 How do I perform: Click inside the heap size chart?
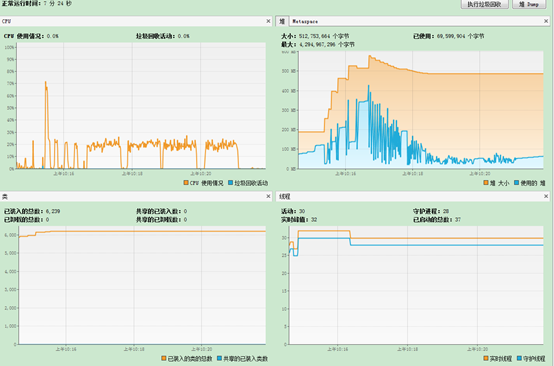point(421,110)
